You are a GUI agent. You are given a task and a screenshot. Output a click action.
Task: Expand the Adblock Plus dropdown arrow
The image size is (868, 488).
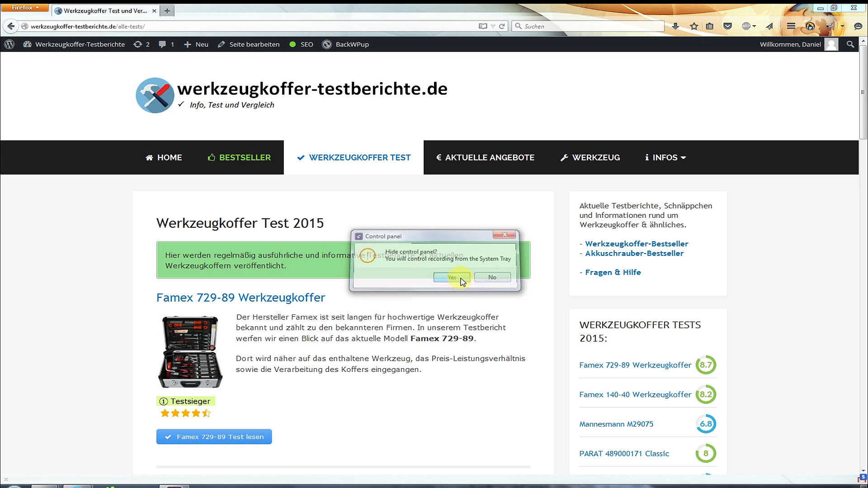click(754, 26)
